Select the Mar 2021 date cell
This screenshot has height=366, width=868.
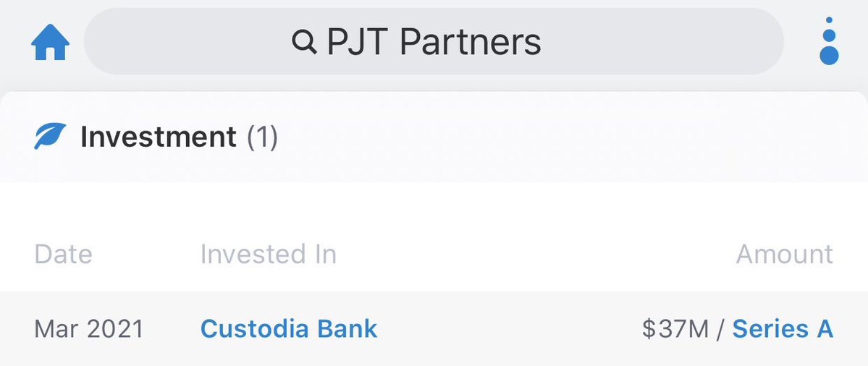click(89, 329)
